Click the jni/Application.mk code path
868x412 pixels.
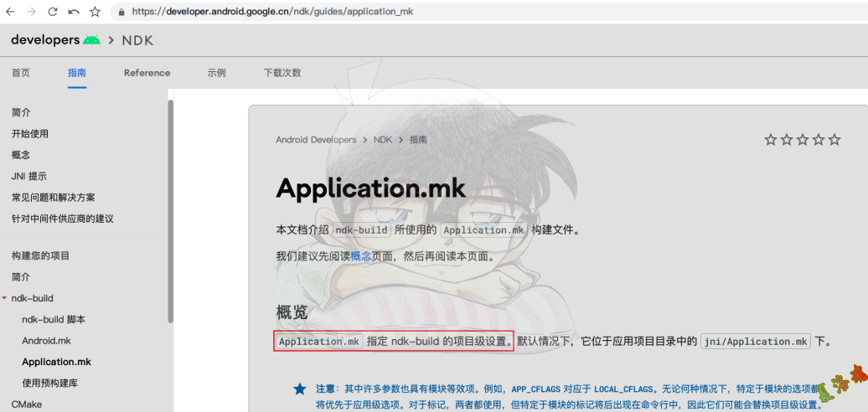(x=757, y=341)
